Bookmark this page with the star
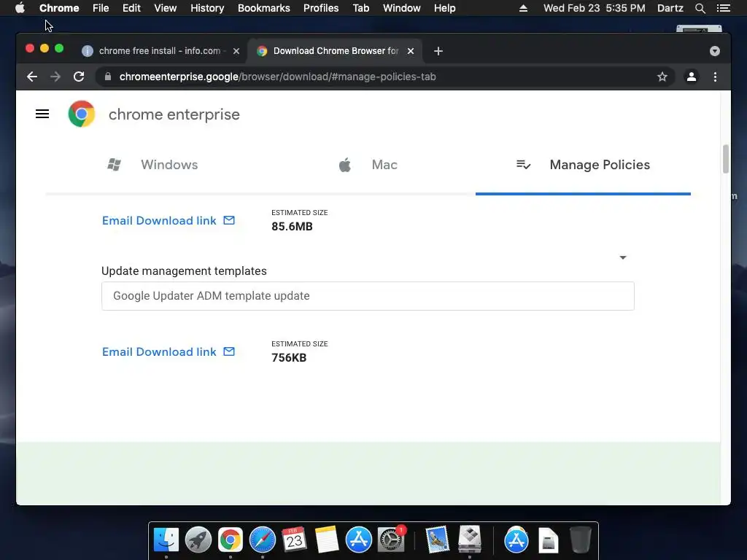The height and width of the screenshot is (560, 747). [x=662, y=77]
